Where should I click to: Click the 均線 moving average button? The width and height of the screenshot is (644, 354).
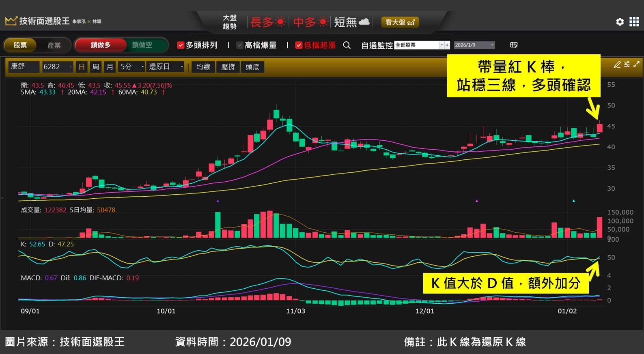click(x=203, y=67)
